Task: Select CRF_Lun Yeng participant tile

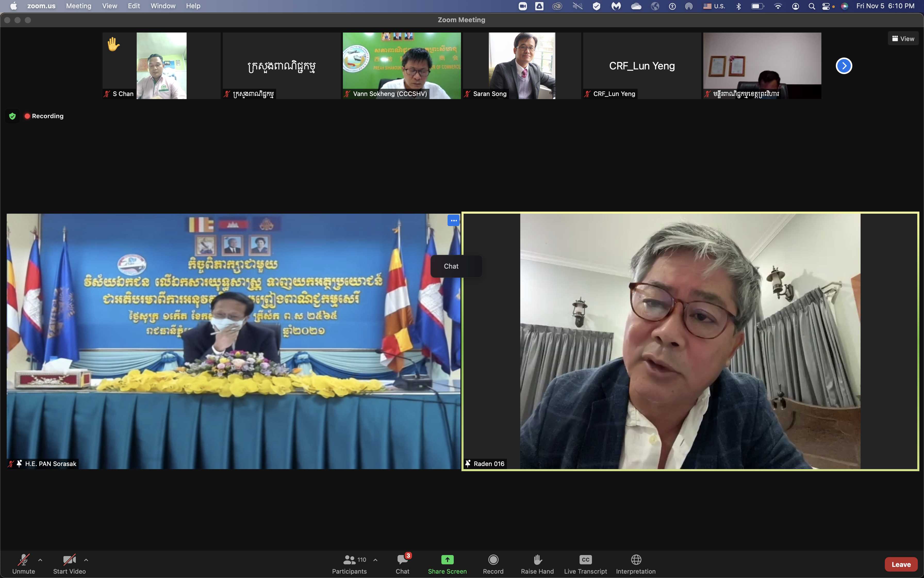Action: (x=642, y=66)
